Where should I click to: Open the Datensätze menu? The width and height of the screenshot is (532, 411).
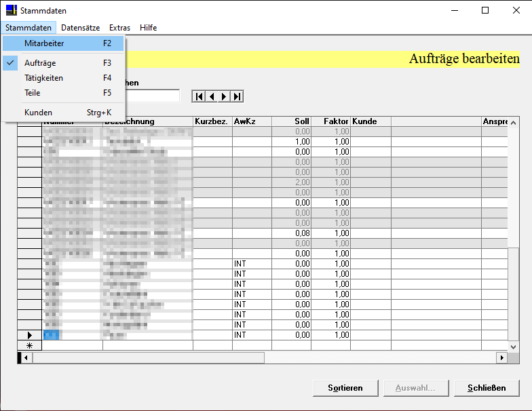[x=80, y=28]
